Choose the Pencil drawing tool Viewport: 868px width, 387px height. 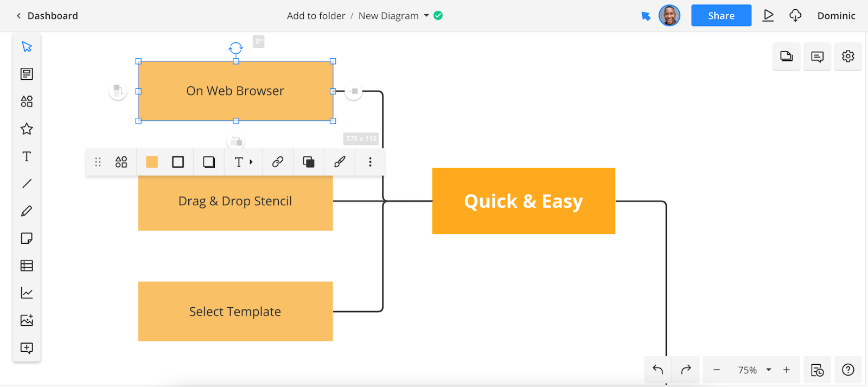pos(27,211)
